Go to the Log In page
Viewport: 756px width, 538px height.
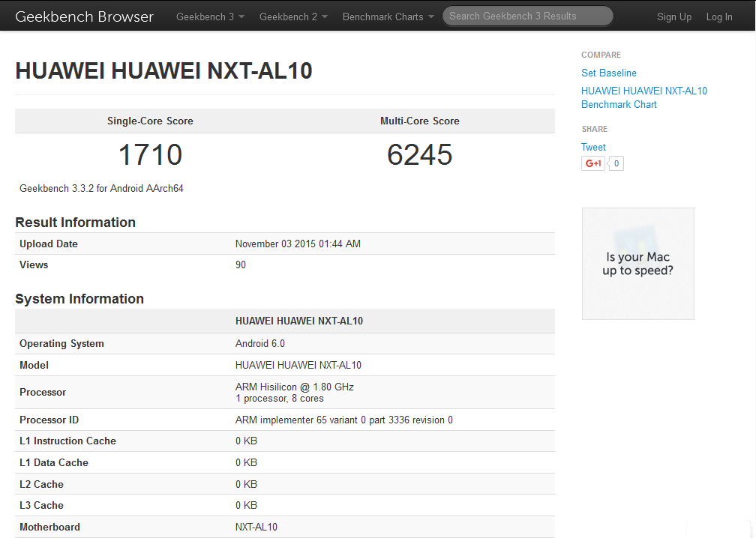tap(719, 16)
